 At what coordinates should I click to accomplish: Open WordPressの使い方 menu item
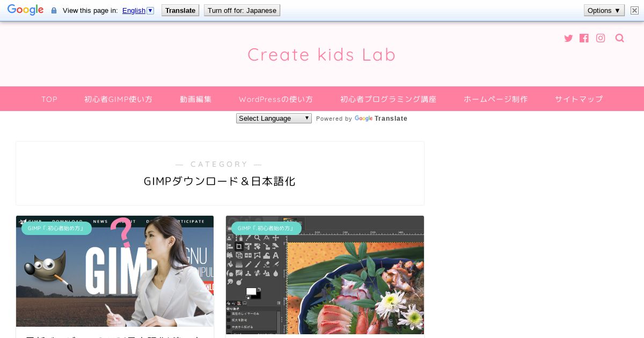pyautogui.click(x=276, y=99)
